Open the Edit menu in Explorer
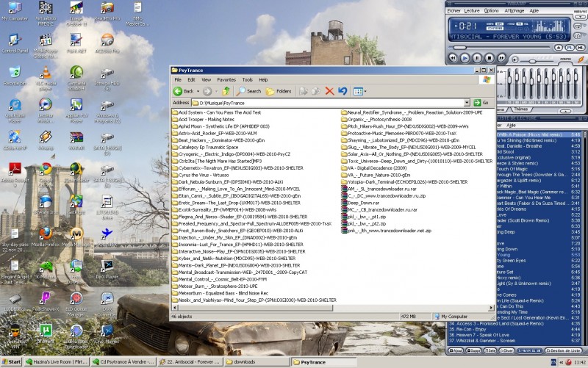 (191, 80)
